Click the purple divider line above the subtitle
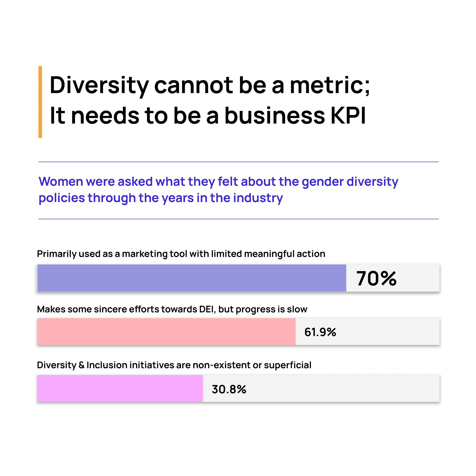The image size is (476, 476). tap(238, 162)
